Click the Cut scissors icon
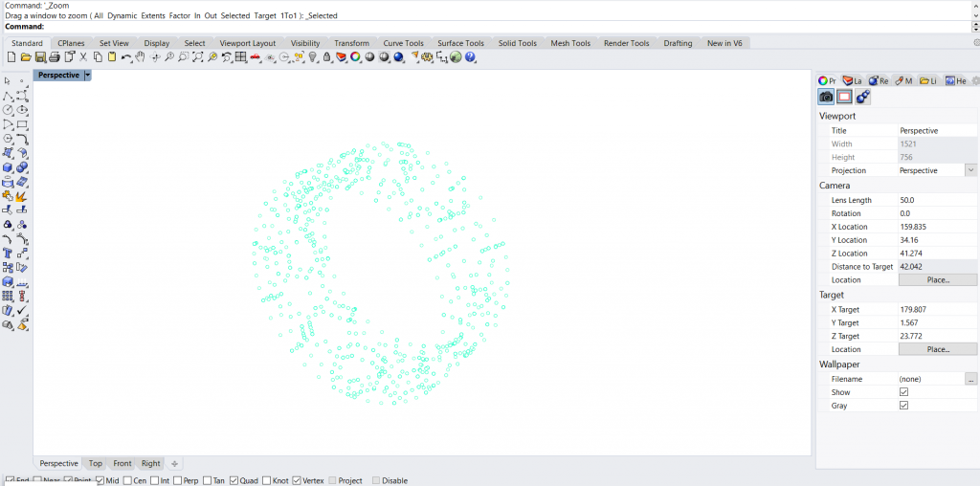 tap(83, 56)
